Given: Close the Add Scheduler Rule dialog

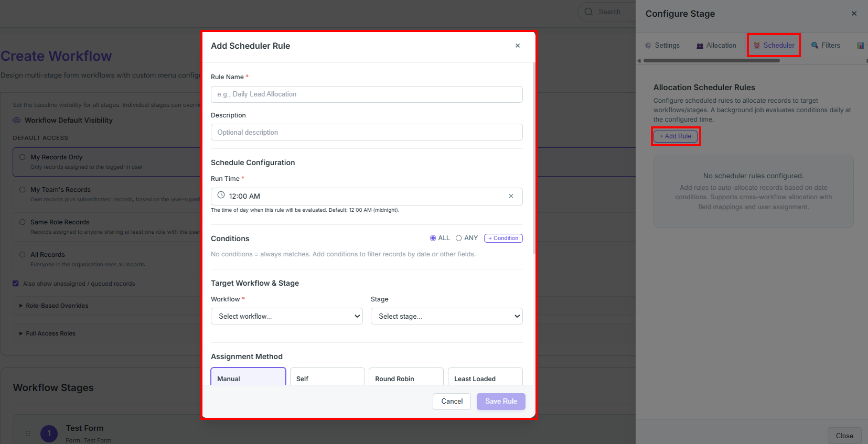Looking at the screenshot, I should (517, 46).
